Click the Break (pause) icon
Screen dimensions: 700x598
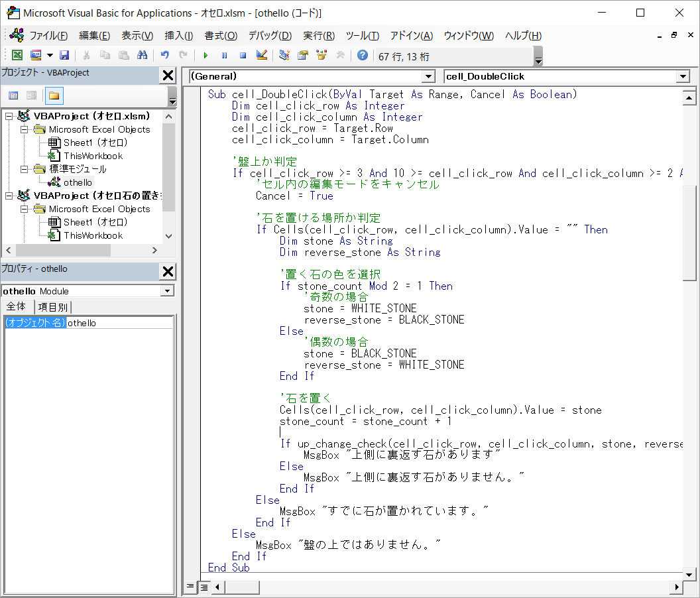click(224, 56)
